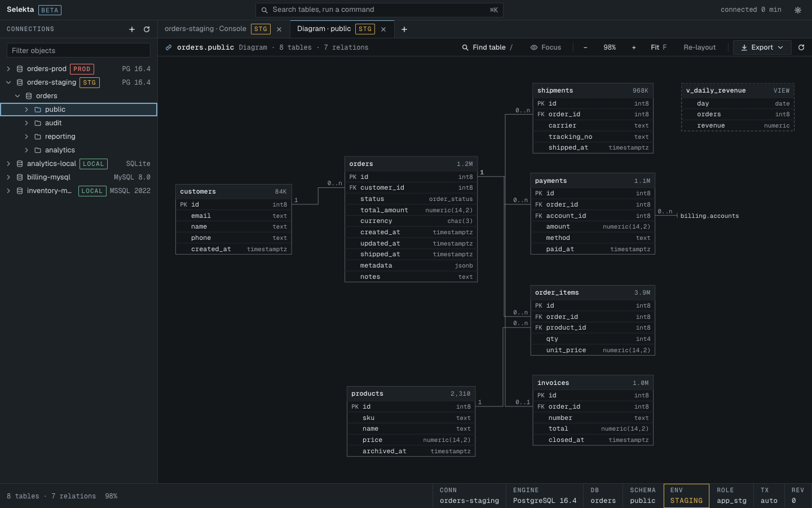812x508 pixels.
Task: Click Search tables, run a command box
Action: click(379, 10)
